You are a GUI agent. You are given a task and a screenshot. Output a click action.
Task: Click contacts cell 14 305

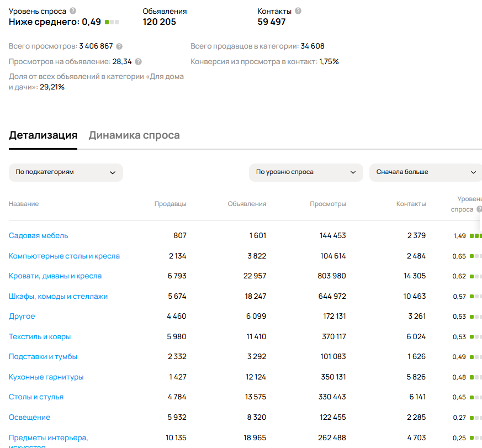click(x=415, y=276)
